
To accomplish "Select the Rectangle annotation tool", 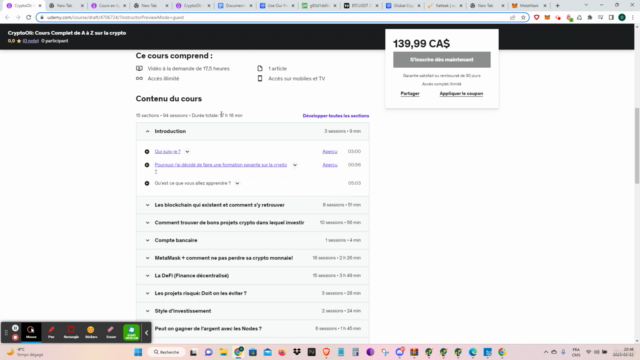I will point(71,332).
